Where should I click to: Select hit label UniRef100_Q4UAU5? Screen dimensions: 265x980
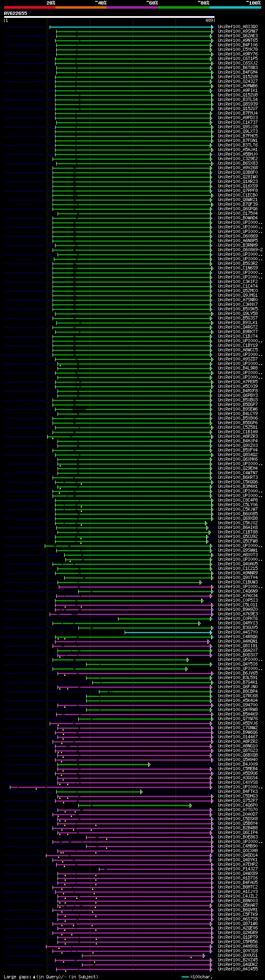[x=238, y=564]
